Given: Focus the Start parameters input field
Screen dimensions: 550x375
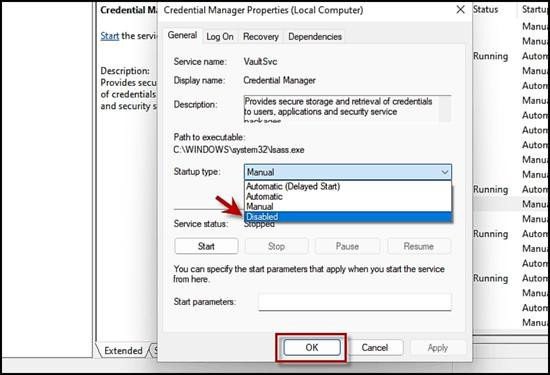Looking at the screenshot, I should [355, 302].
